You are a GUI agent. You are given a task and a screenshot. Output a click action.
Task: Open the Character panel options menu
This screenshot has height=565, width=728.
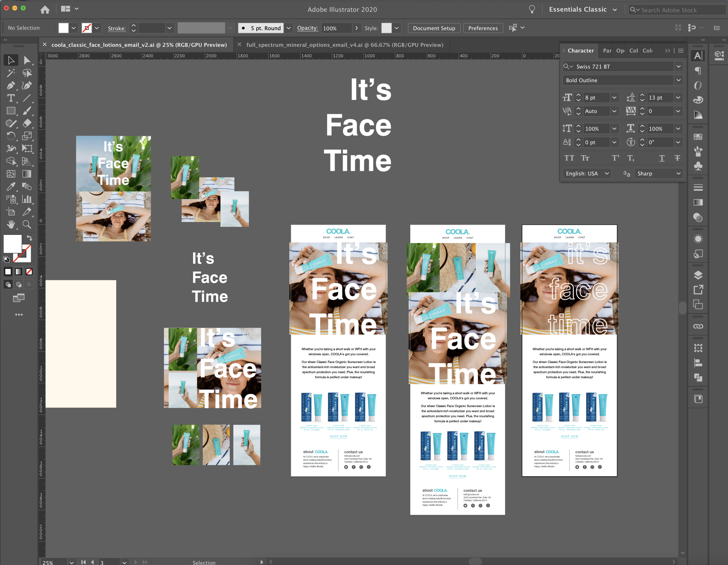[681, 51]
